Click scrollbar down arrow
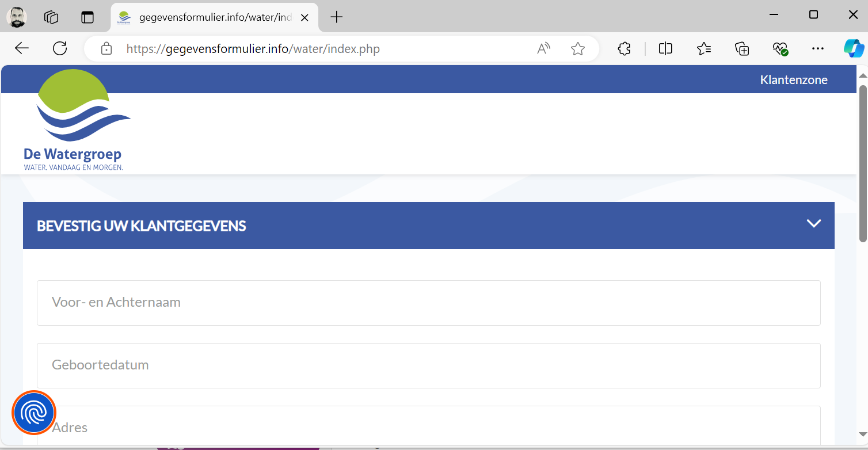 [x=862, y=434]
